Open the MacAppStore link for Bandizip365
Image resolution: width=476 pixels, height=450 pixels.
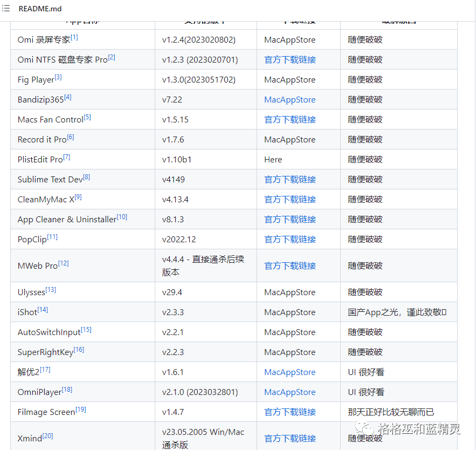290,100
